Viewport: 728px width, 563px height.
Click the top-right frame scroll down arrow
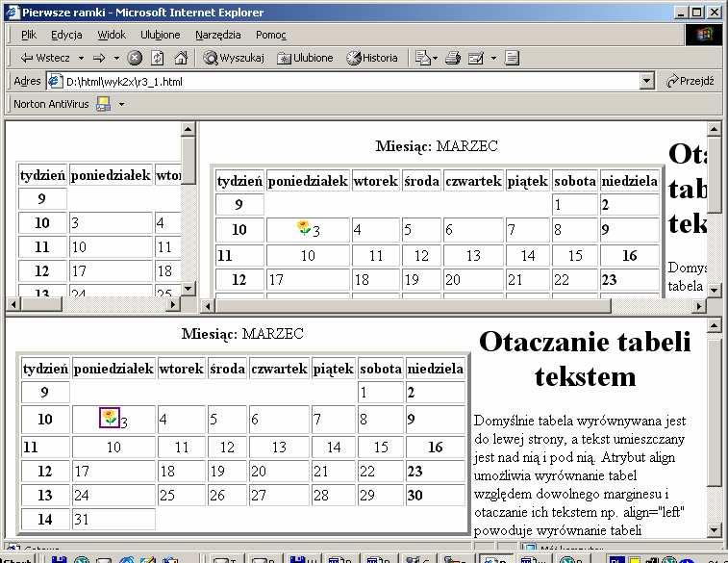[715, 290]
